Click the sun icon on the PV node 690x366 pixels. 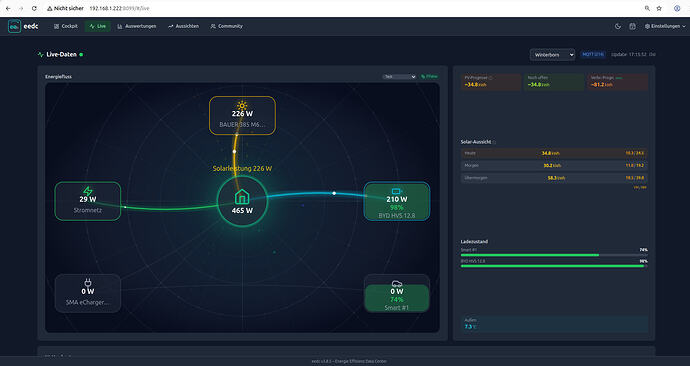[x=242, y=105]
